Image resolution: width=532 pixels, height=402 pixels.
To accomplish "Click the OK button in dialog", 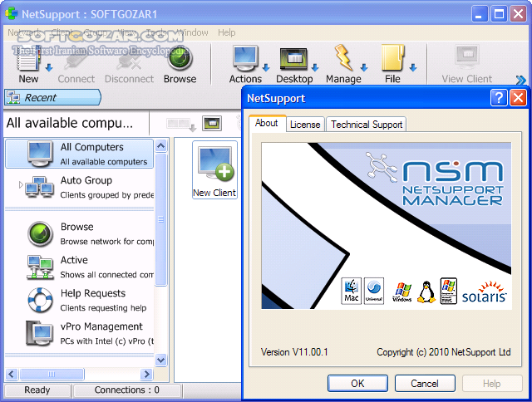I will (x=357, y=384).
